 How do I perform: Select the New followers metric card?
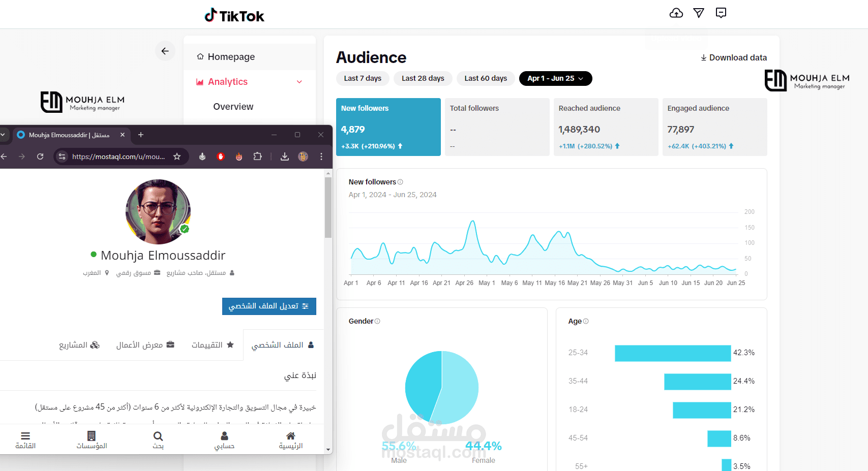pyautogui.click(x=388, y=127)
